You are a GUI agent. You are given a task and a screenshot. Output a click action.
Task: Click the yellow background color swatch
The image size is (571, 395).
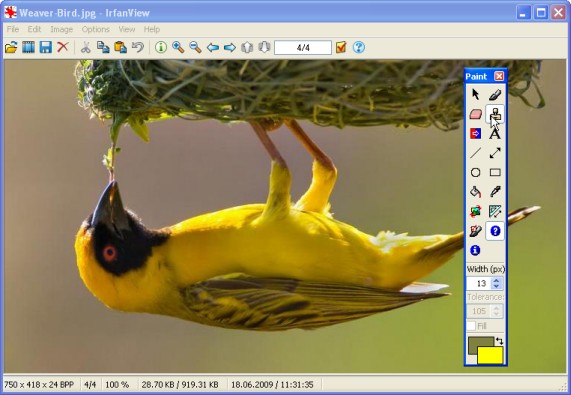[x=490, y=356]
